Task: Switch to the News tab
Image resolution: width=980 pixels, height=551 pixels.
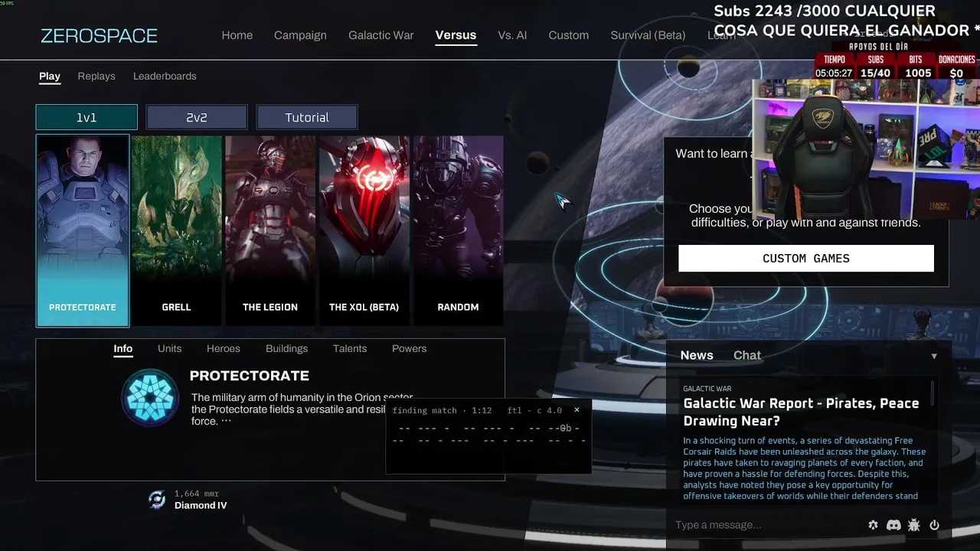Action: pos(697,355)
